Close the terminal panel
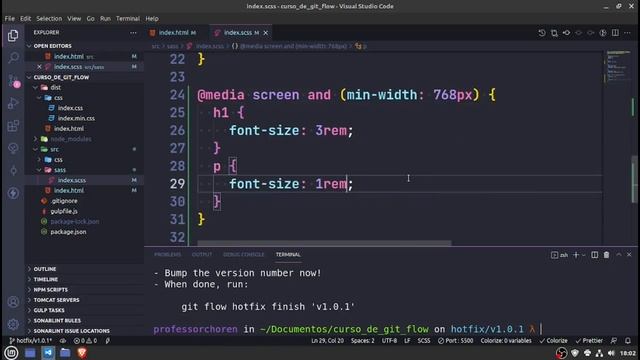 [x=629, y=255]
